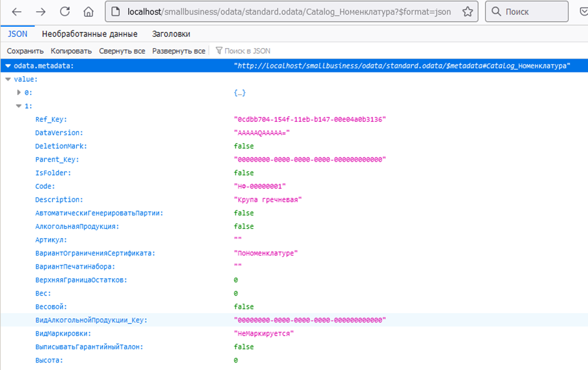This screenshot has height=370, width=588.
Task: Click the browser forward arrow
Action: 41,12
